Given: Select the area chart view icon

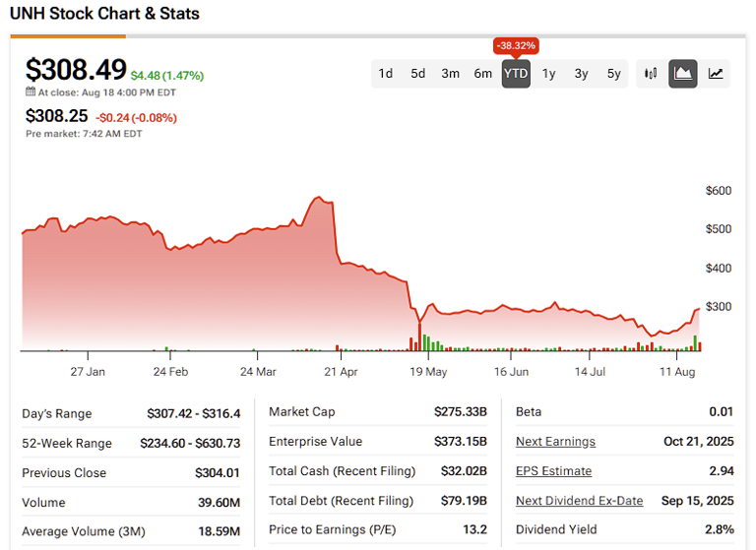Looking at the screenshot, I should [x=683, y=73].
